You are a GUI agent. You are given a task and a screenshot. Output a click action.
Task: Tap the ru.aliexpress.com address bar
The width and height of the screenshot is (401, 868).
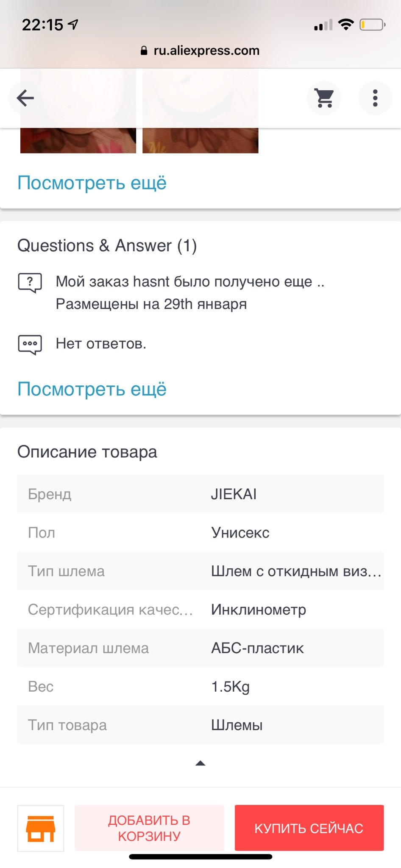point(200,51)
